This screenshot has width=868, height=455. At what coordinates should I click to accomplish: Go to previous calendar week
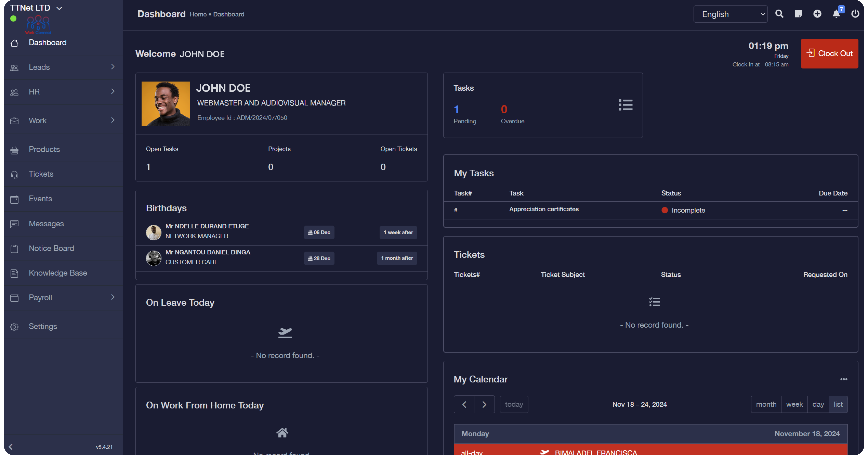coord(464,404)
